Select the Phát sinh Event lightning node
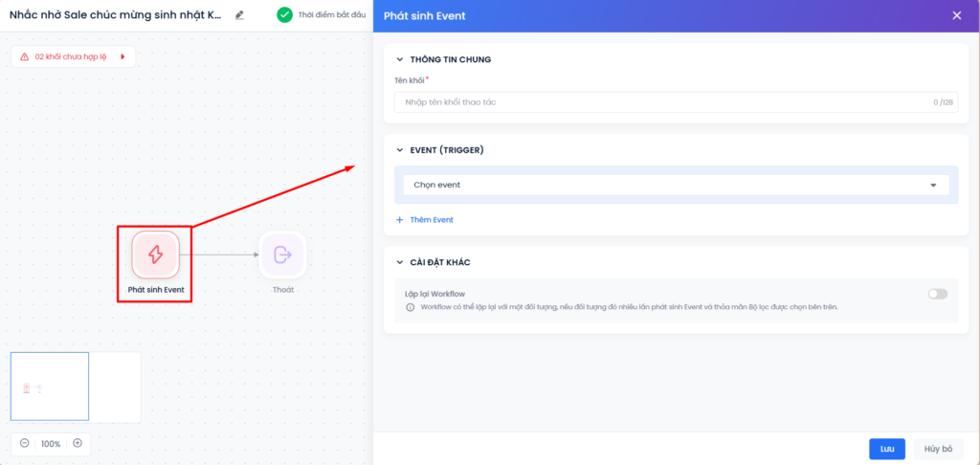 156,254
